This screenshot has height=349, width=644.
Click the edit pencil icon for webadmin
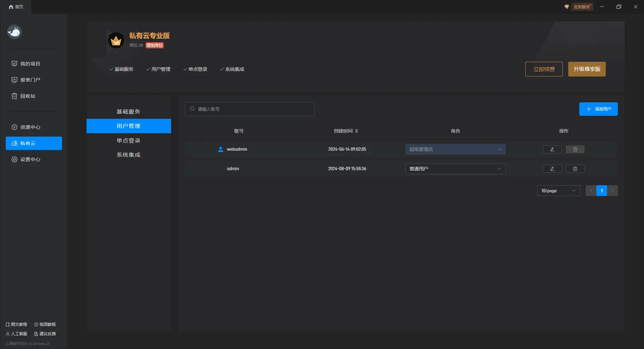pyautogui.click(x=552, y=149)
